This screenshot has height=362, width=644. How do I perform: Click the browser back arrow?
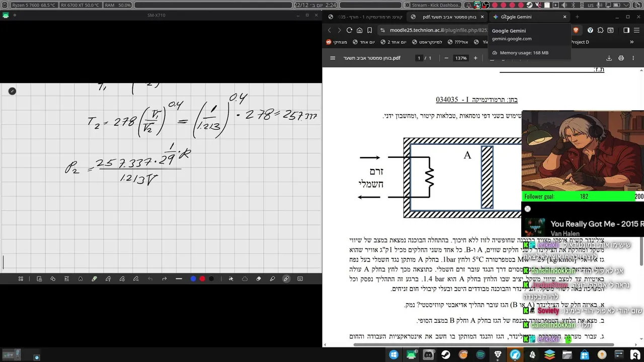330,30
